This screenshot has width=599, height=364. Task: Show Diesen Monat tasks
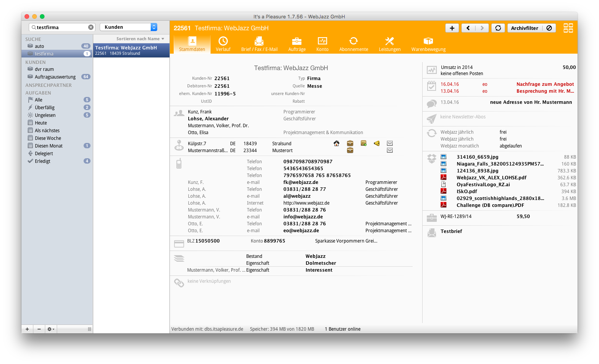tap(57, 146)
